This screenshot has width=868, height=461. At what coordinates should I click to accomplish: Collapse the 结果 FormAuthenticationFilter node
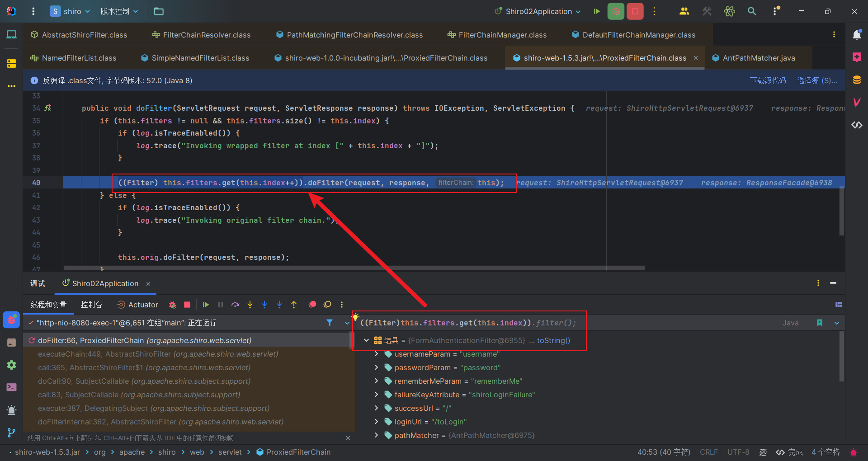366,340
